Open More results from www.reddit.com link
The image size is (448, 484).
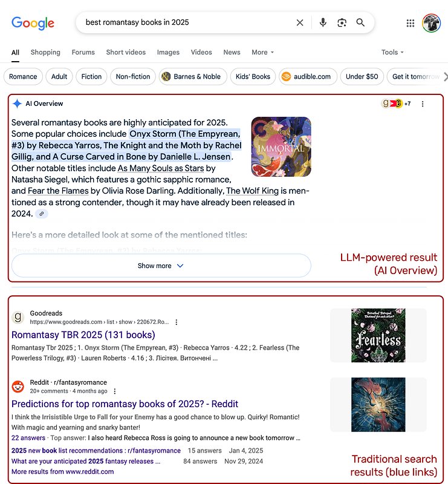(63, 472)
